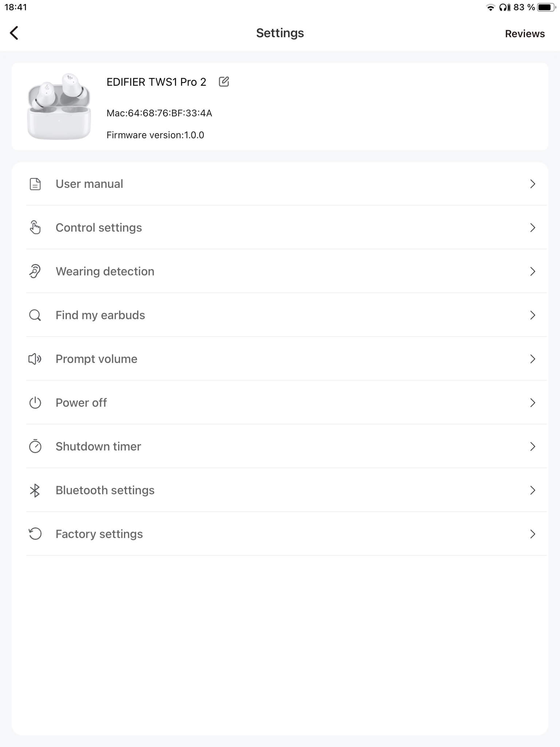Open the Control settings menu entry
The image size is (560, 747).
click(x=98, y=228)
